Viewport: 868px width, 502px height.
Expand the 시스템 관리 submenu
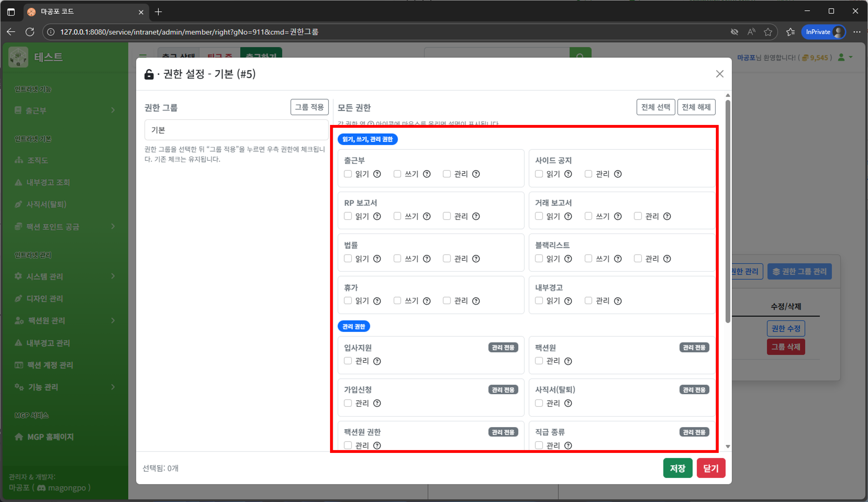point(113,276)
